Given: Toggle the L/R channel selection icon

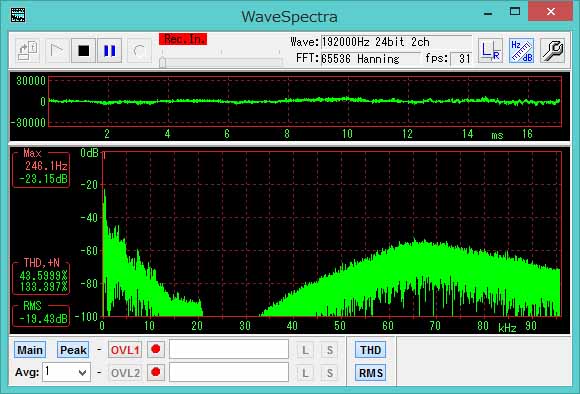Looking at the screenshot, I should pos(490,51).
